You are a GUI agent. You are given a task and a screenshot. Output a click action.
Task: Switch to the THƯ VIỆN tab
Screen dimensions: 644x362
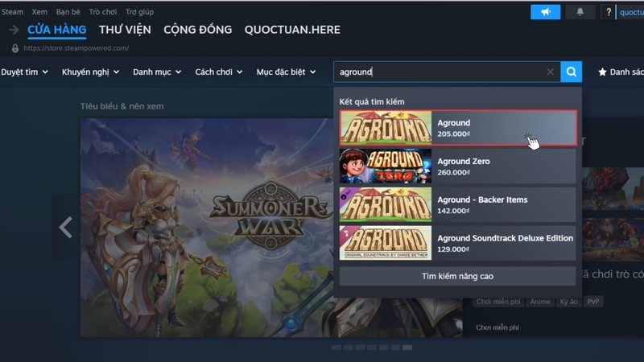click(x=125, y=30)
